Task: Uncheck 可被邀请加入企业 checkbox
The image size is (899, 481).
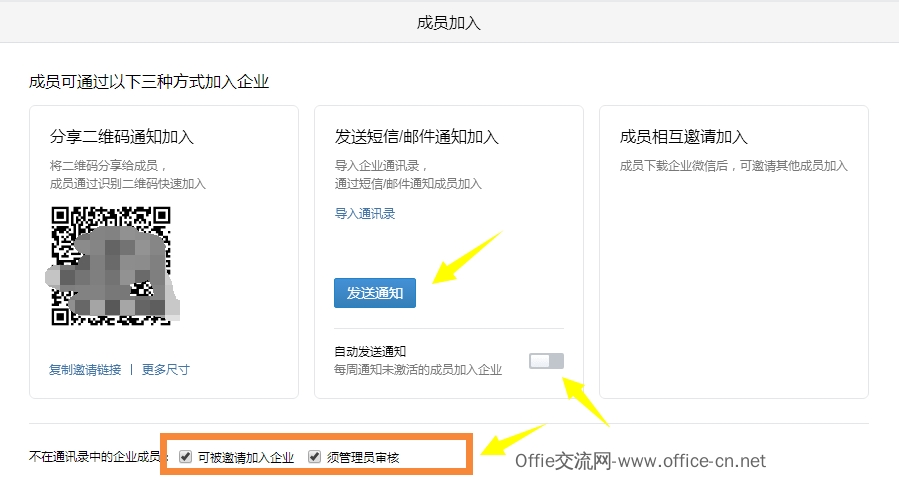Action: (185, 456)
